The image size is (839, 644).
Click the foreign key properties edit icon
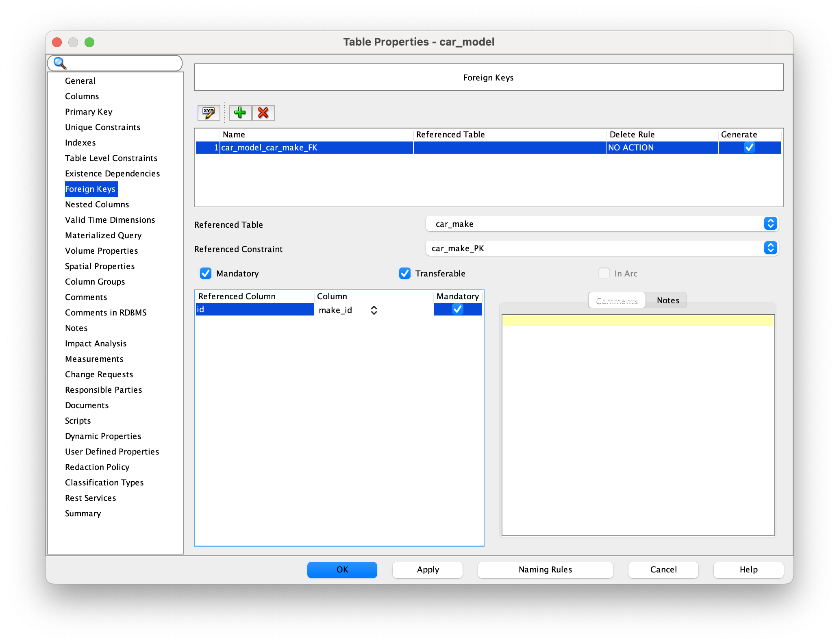[x=209, y=113]
